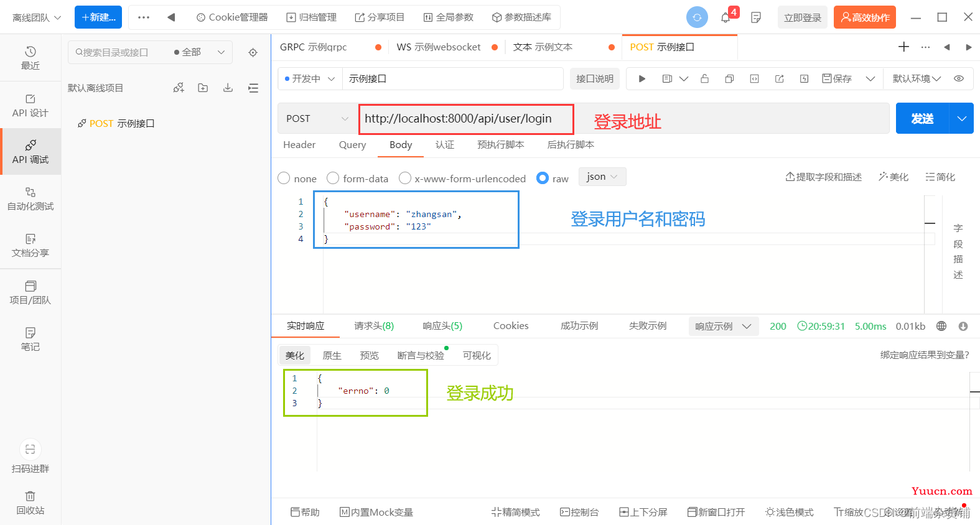
Task: Open tab bar more options
Action: tap(926, 47)
